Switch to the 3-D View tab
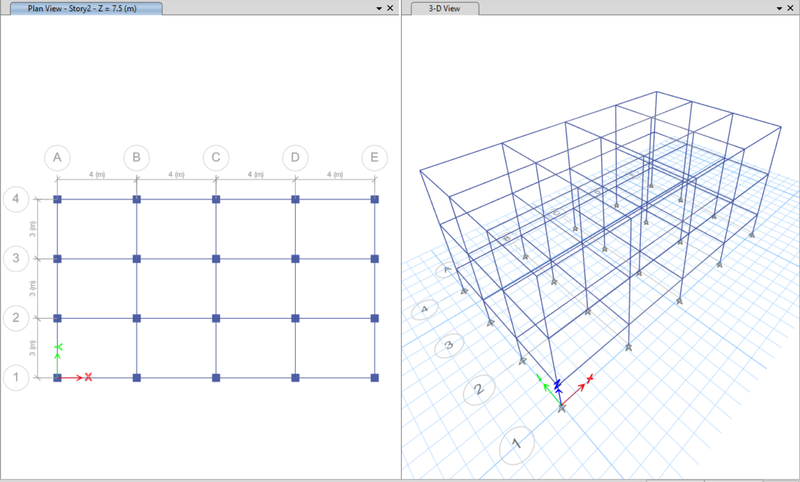 [x=444, y=8]
